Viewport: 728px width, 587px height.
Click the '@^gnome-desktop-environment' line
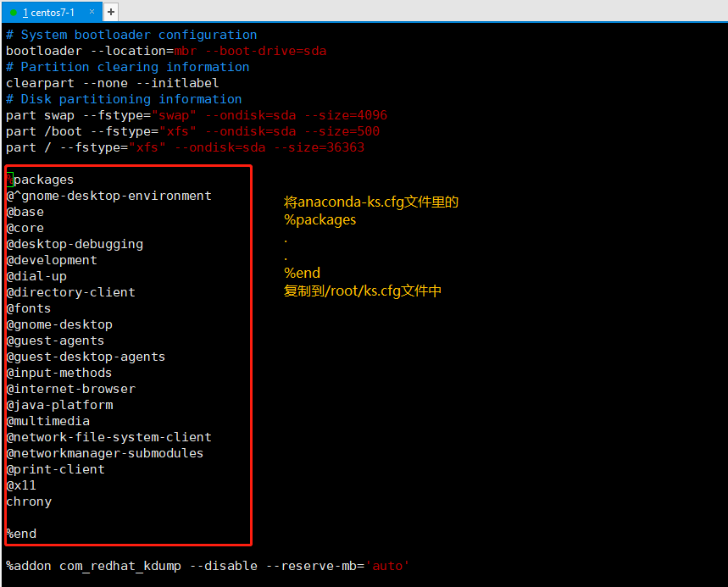click(109, 196)
